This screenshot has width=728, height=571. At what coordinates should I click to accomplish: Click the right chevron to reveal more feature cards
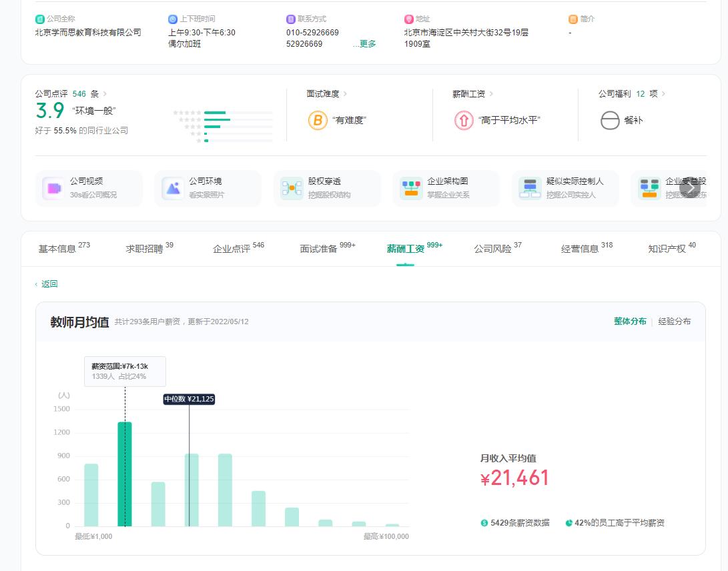(x=689, y=189)
